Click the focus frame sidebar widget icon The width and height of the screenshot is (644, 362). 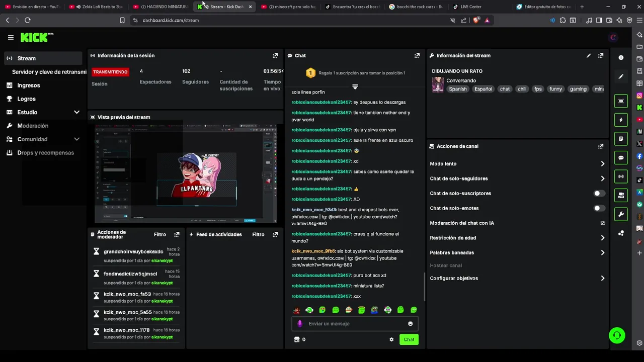coord(621,101)
